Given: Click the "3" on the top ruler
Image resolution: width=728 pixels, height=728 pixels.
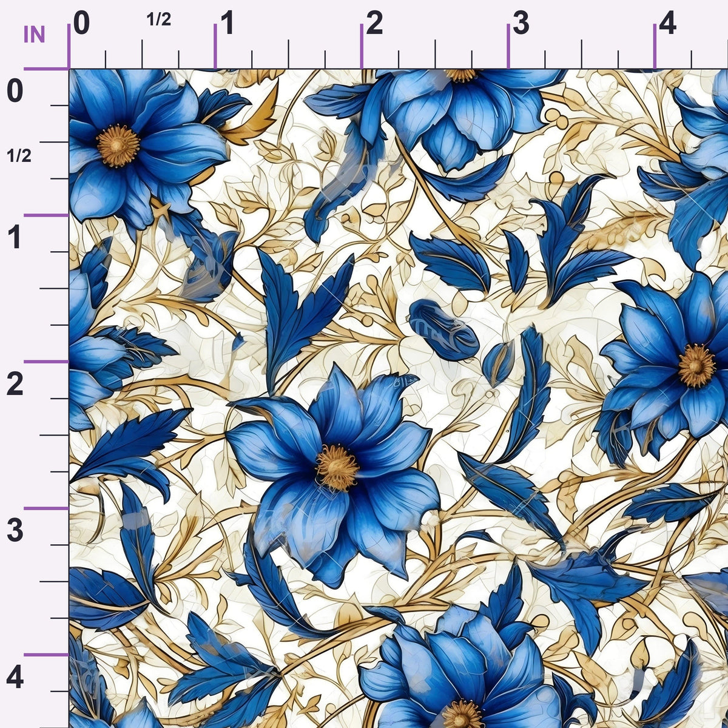Looking at the screenshot, I should point(521,24).
